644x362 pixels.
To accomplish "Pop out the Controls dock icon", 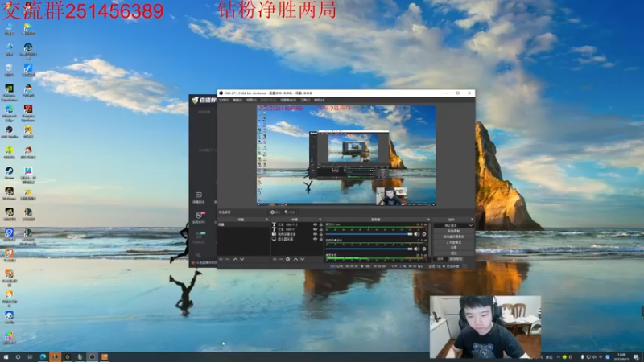I will [473, 220].
